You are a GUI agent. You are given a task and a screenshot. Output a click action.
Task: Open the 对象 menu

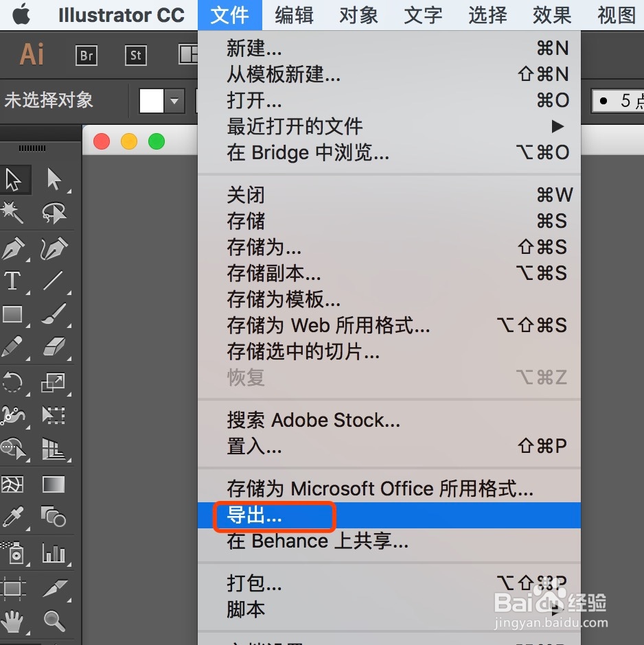click(358, 15)
